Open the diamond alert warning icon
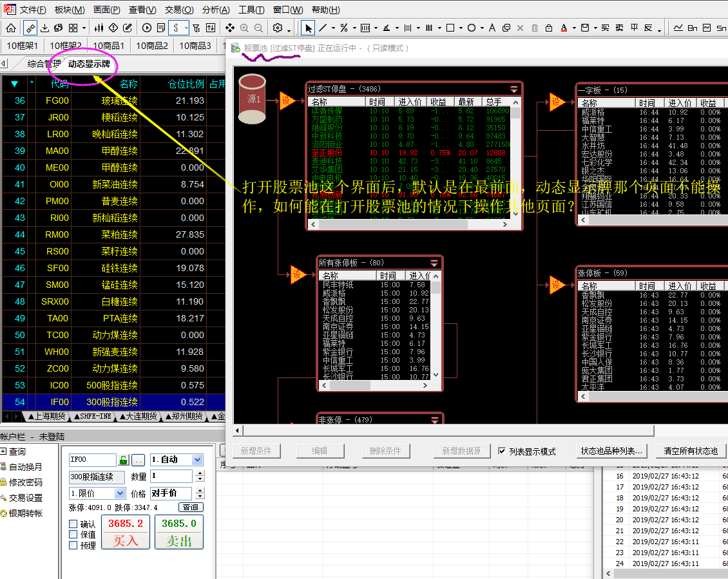The width and height of the screenshot is (728, 579). pos(113,28)
